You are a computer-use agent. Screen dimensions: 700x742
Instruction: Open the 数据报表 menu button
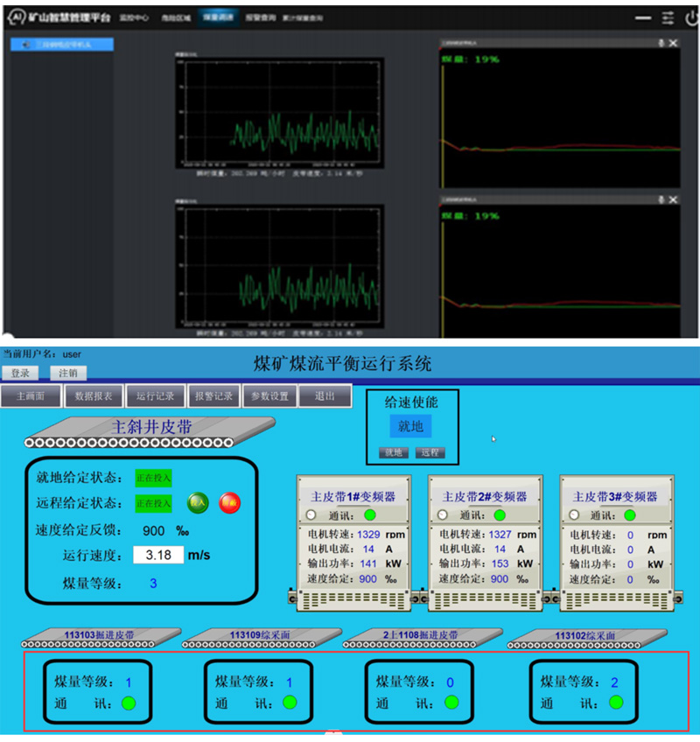pyautogui.click(x=94, y=396)
